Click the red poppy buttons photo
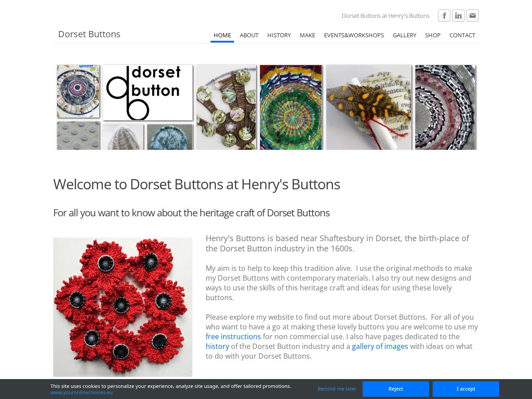Viewport: 532px width, 399px height. (x=123, y=307)
